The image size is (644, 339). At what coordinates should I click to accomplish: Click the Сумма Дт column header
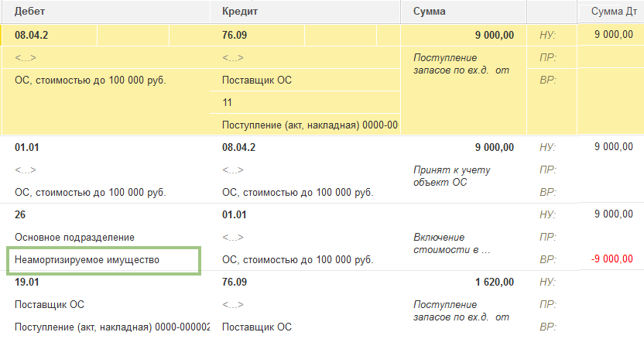611,12
